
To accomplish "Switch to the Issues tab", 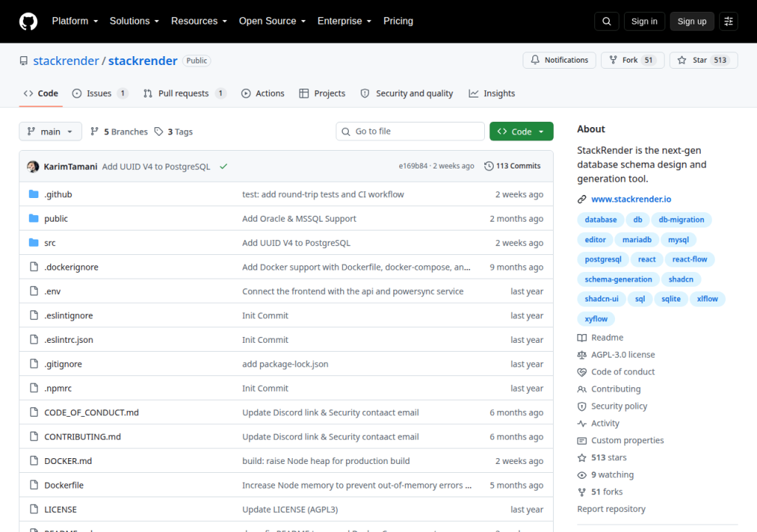I will pos(100,94).
